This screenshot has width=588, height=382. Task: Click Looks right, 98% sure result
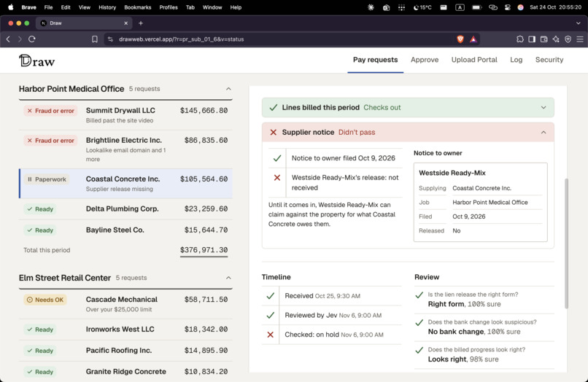pyautogui.click(x=463, y=359)
